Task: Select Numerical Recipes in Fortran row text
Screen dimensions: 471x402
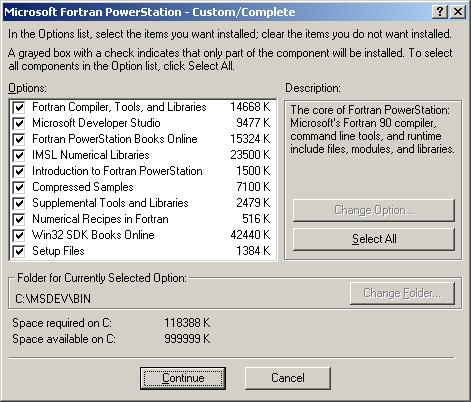Action: pyautogui.click(x=100, y=219)
